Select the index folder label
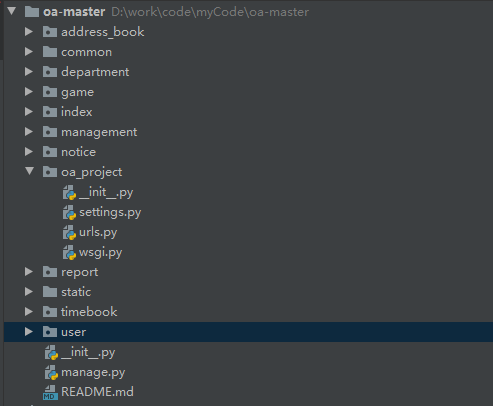 77,112
